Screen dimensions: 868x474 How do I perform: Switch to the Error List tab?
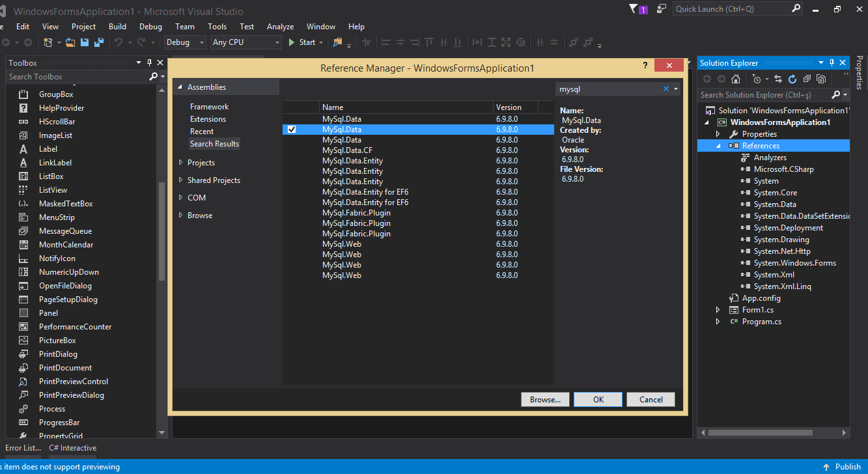click(23, 448)
